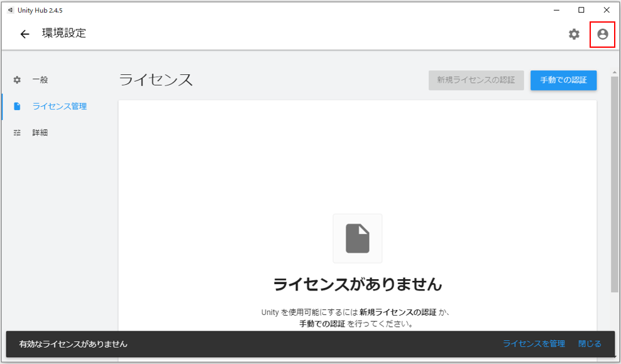Minimize the Unity Hub window
The width and height of the screenshot is (621, 364).
(x=556, y=10)
